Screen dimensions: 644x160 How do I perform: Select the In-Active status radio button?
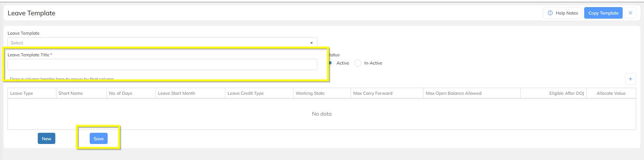click(358, 63)
